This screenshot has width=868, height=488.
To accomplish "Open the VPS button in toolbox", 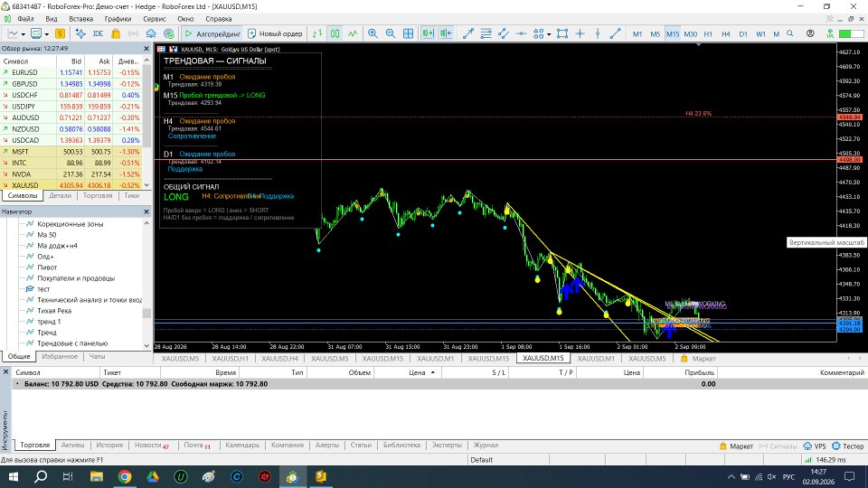I will pos(815,446).
